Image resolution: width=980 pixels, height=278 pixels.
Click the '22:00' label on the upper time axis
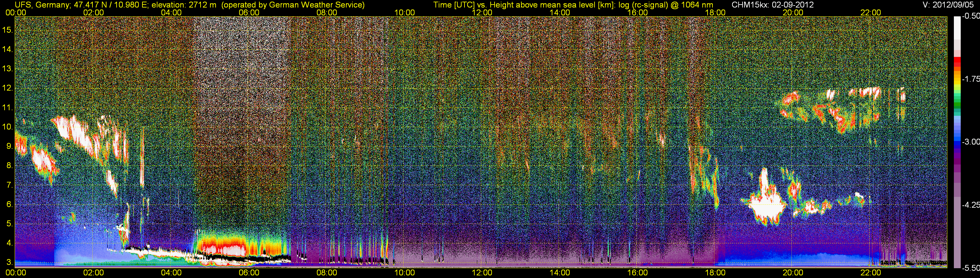871,12
